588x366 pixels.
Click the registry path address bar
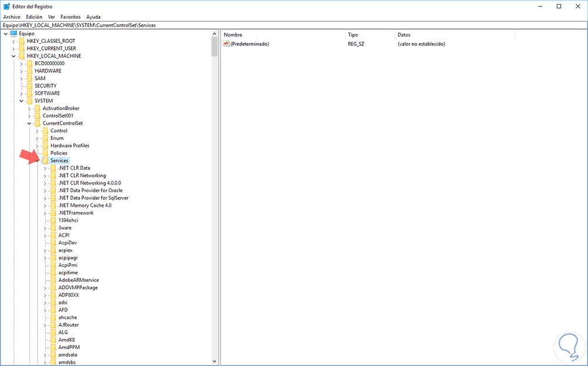point(293,25)
